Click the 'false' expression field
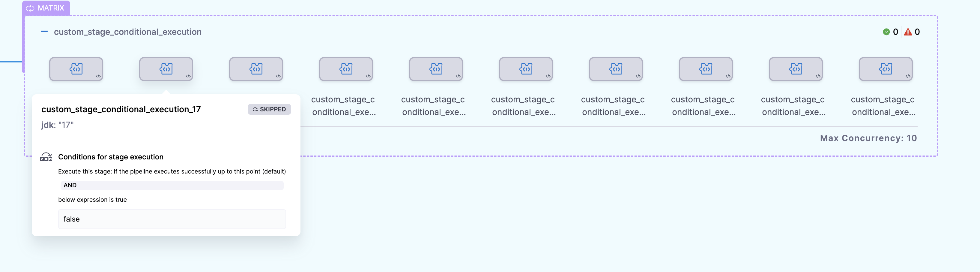The image size is (980, 272). click(172, 219)
